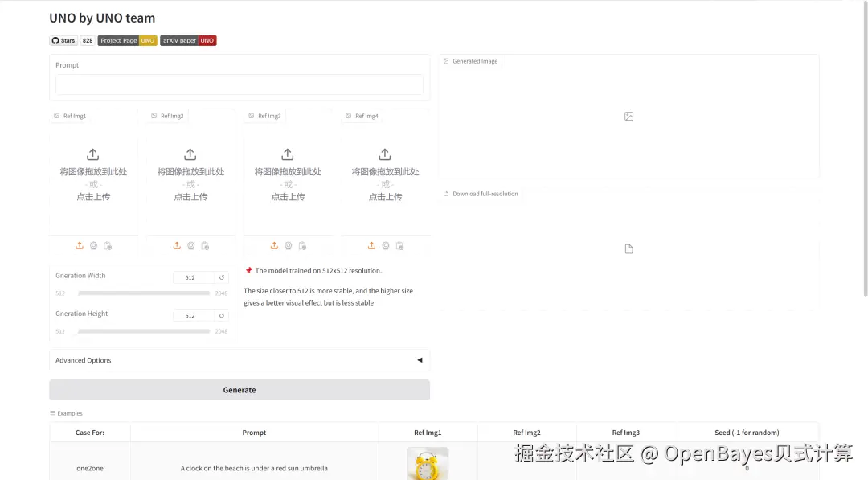The height and width of the screenshot is (480, 868).
Task: Select webcam source under Ref Img2
Action: (x=191, y=245)
